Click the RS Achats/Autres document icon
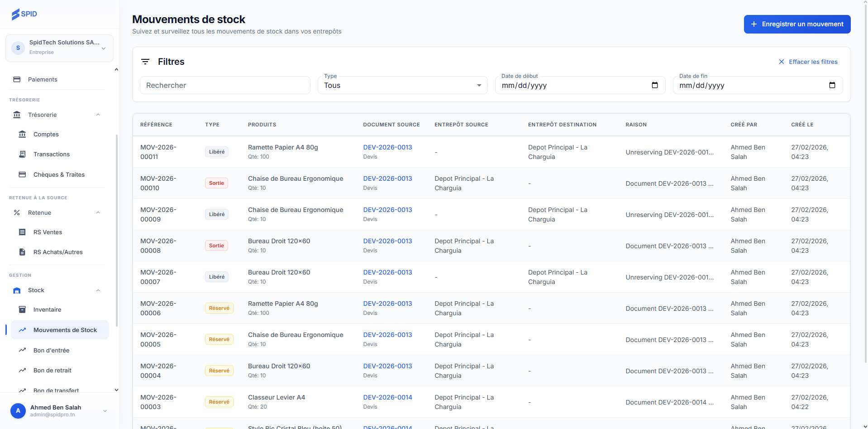This screenshot has height=429, width=868. point(22,252)
